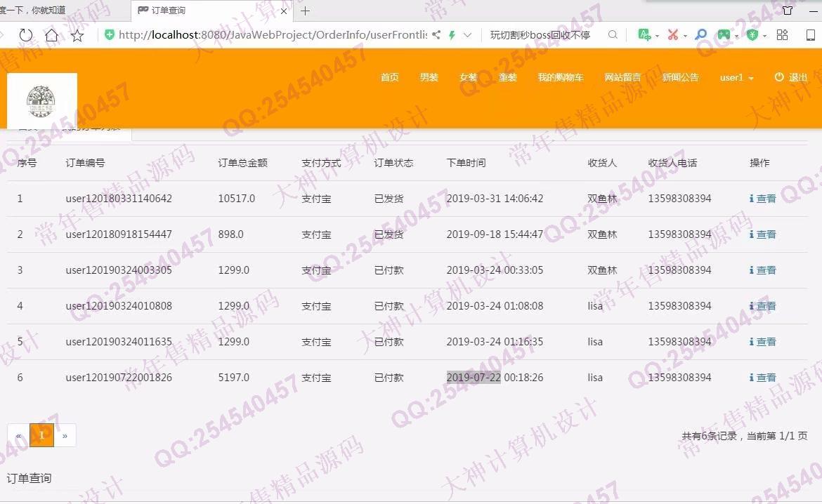The image size is (822, 504).
Task: Click the amount 5197.0
Action: (234, 377)
